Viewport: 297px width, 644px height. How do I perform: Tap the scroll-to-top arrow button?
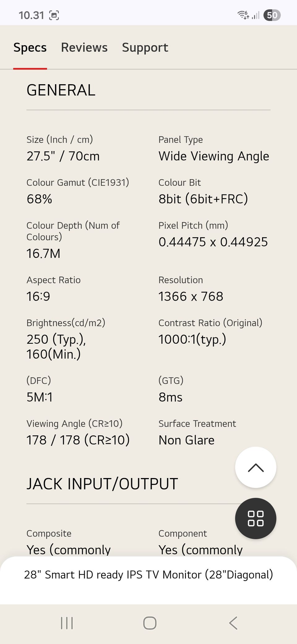pyautogui.click(x=256, y=467)
